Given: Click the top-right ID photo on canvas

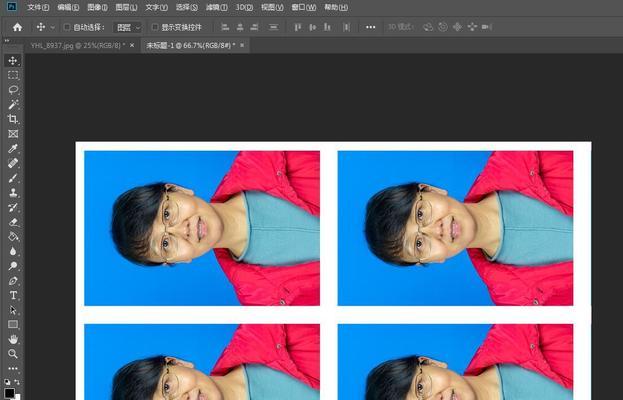Looking at the screenshot, I should [x=455, y=228].
